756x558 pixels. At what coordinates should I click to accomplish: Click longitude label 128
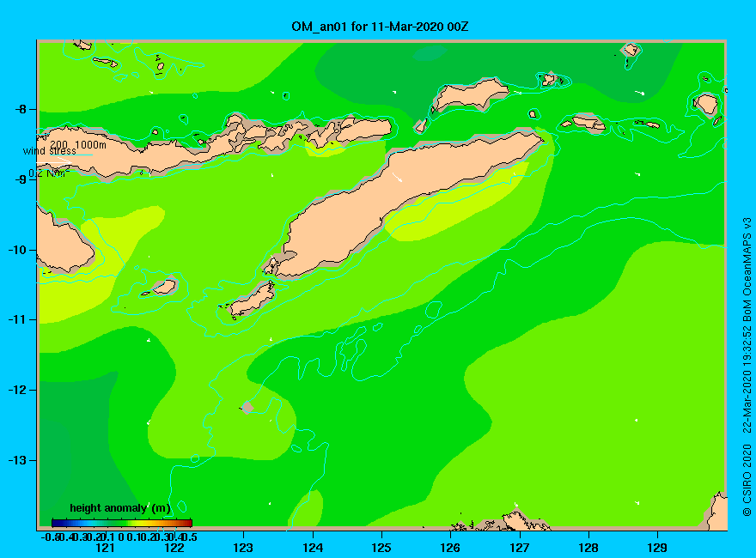coord(588,548)
